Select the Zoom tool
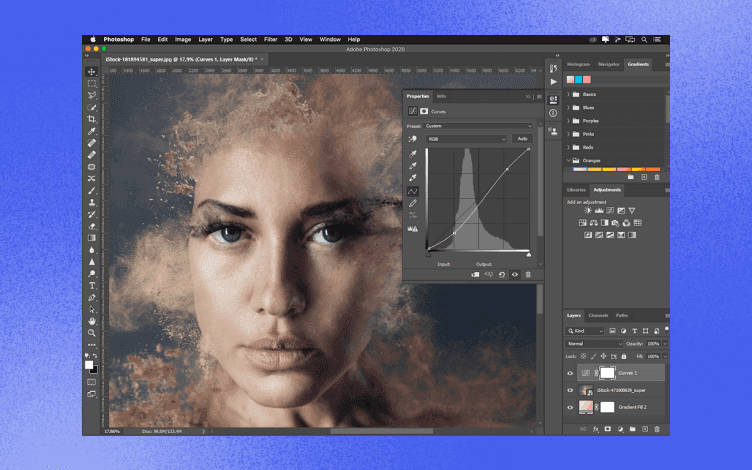This screenshot has width=752, height=470. [x=92, y=333]
